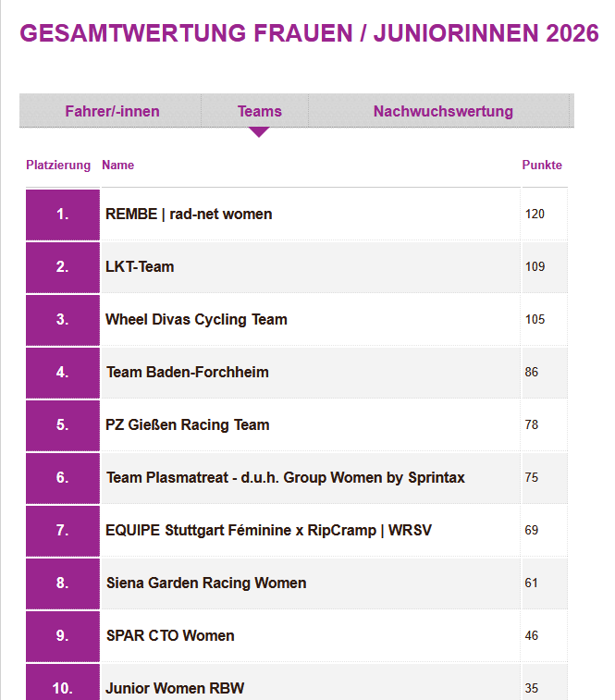Click rank cell 3.
615x700 pixels.
click(63, 320)
